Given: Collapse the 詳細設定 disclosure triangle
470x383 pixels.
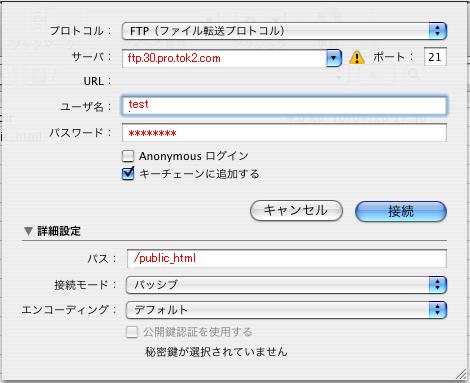Looking at the screenshot, I should 28,231.
